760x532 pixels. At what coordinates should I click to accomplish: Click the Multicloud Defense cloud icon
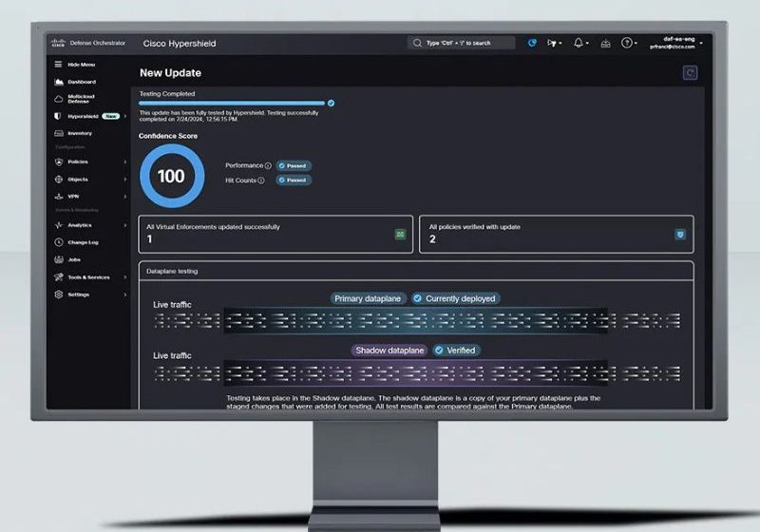(x=59, y=99)
